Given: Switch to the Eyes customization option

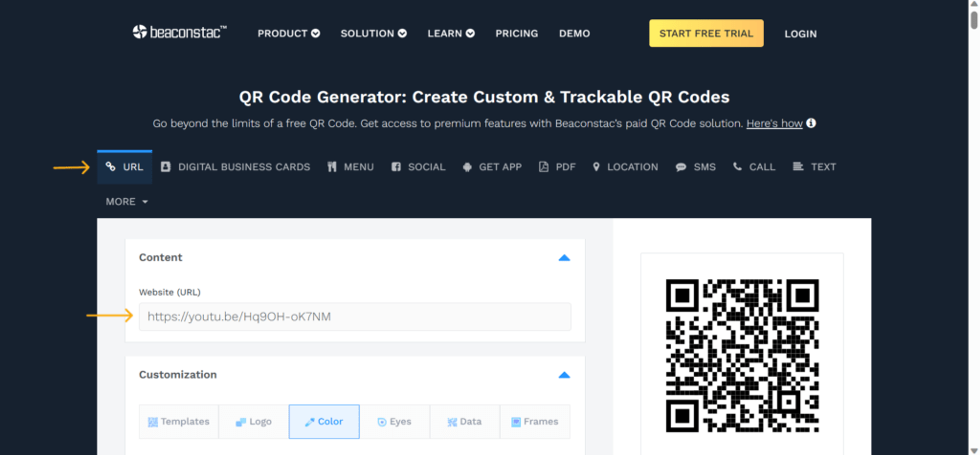Looking at the screenshot, I should 395,422.
